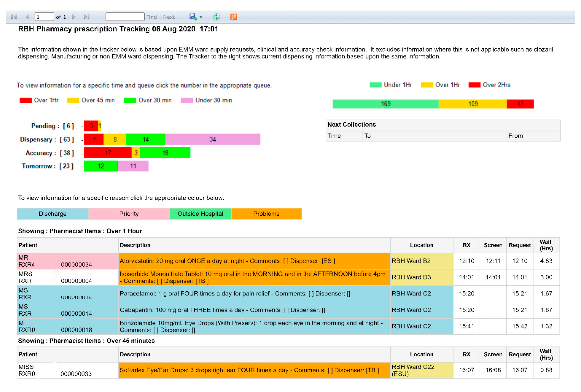Click the current page number field
This screenshot has height=392, width=581.
tap(44, 17)
